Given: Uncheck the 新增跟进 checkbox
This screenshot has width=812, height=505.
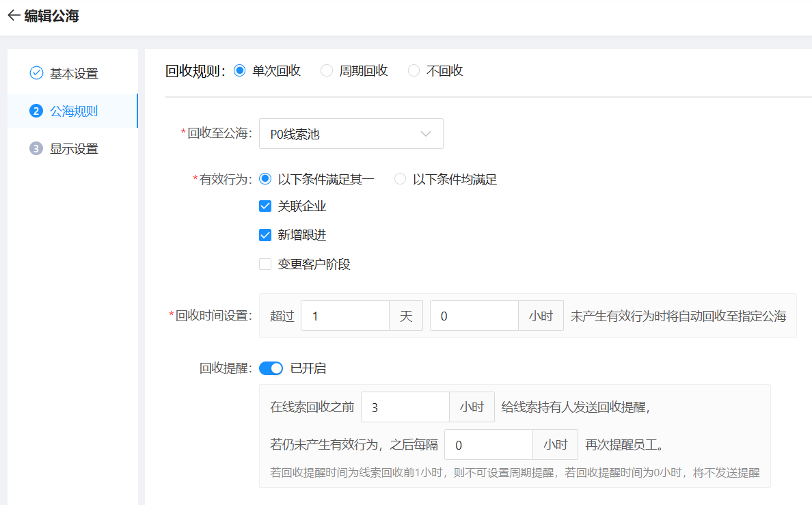Looking at the screenshot, I should click(x=265, y=235).
